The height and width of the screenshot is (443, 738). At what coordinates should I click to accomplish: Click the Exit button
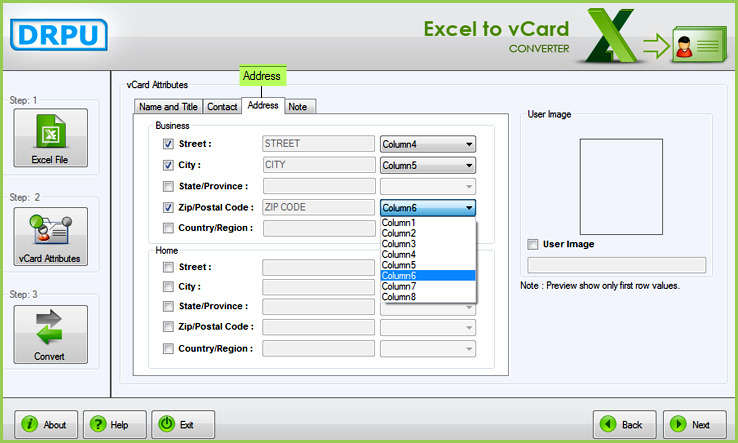tap(183, 425)
